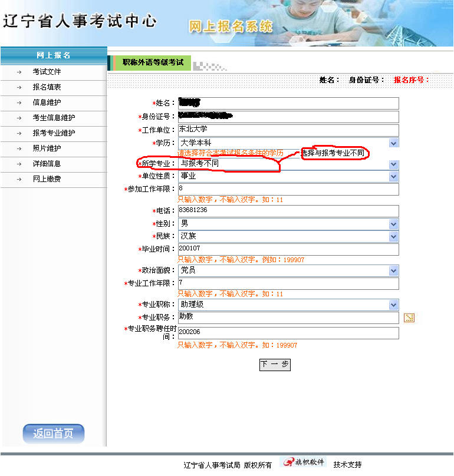The height and width of the screenshot is (476, 454).
Task: Click the 返回首页 button
Action: pyautogui.click(x=54, y=434)
